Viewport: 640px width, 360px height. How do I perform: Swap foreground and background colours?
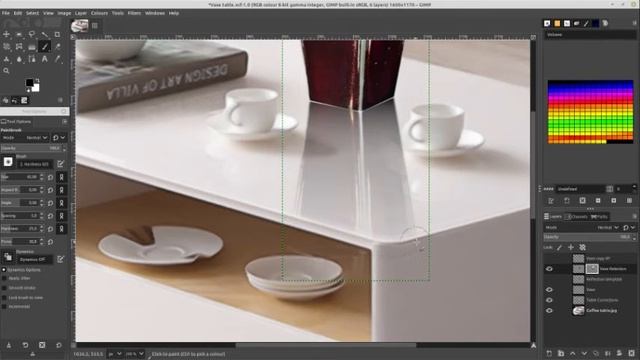click(37, 80)
